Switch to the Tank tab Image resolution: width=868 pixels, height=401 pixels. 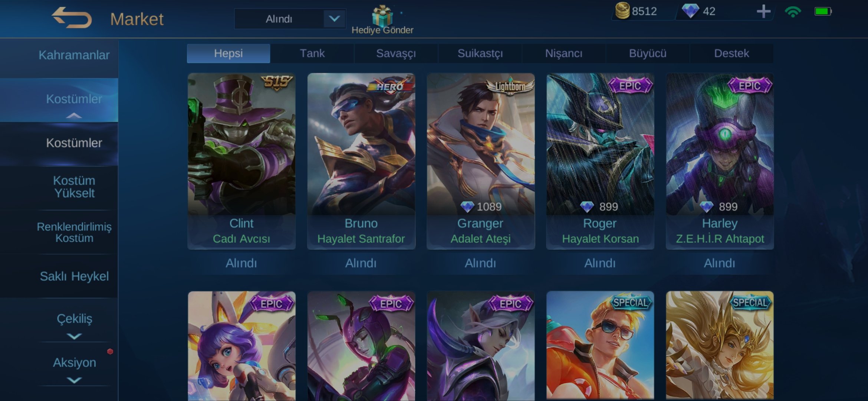[x=312, y=53]
